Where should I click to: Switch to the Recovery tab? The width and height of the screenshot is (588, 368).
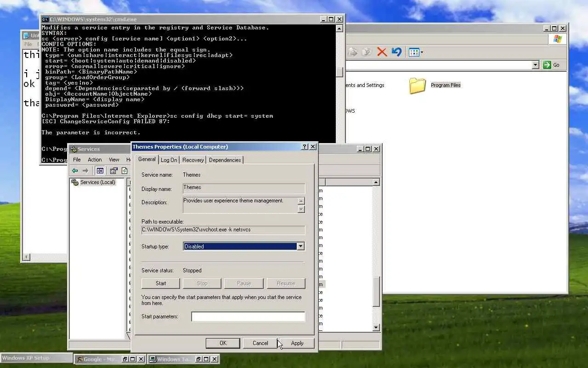[x=193, y=160]
